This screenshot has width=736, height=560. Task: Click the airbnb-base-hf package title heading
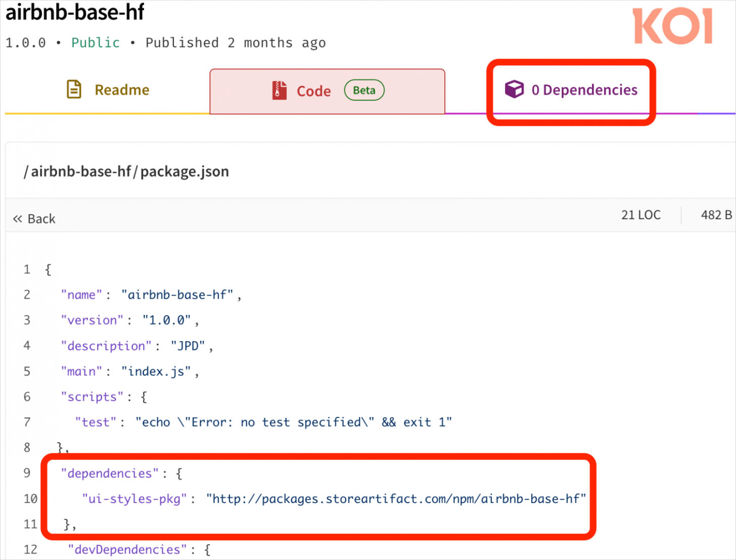(x=75, y=12)
